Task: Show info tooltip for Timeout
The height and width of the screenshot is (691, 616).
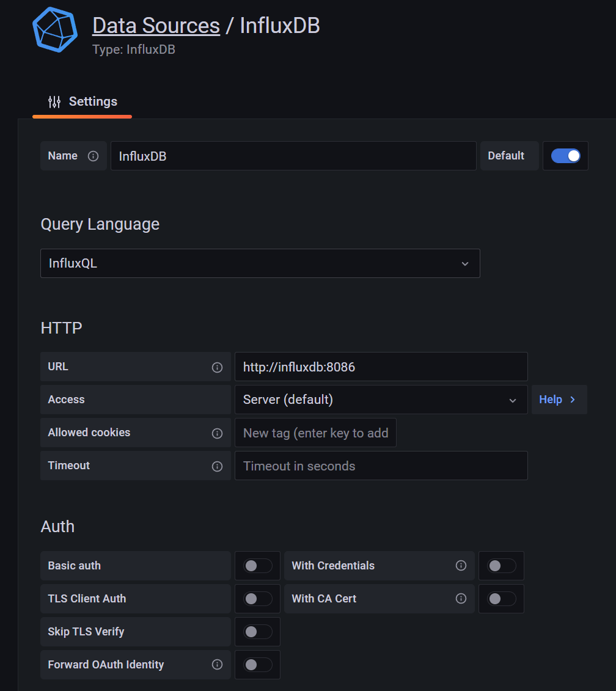Action: [217, 466]
